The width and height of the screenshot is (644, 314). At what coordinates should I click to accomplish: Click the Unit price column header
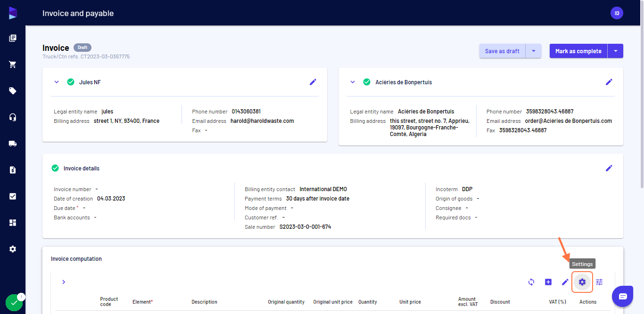[410, 302]
